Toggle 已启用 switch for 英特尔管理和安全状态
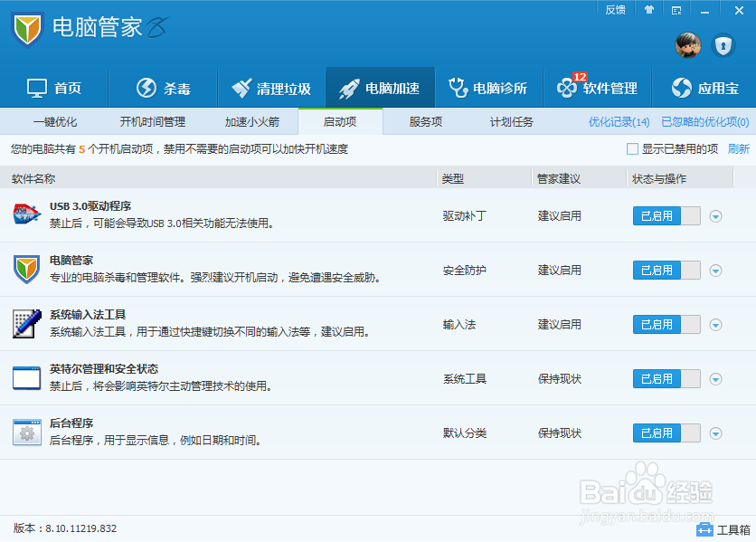Viewport: 756px width, 542px height. click(666, 379)
